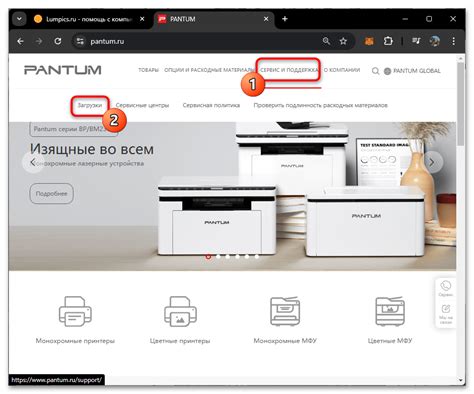Click the Цветные МФУ label
474x394 pixels.
[x=390, y=341]
